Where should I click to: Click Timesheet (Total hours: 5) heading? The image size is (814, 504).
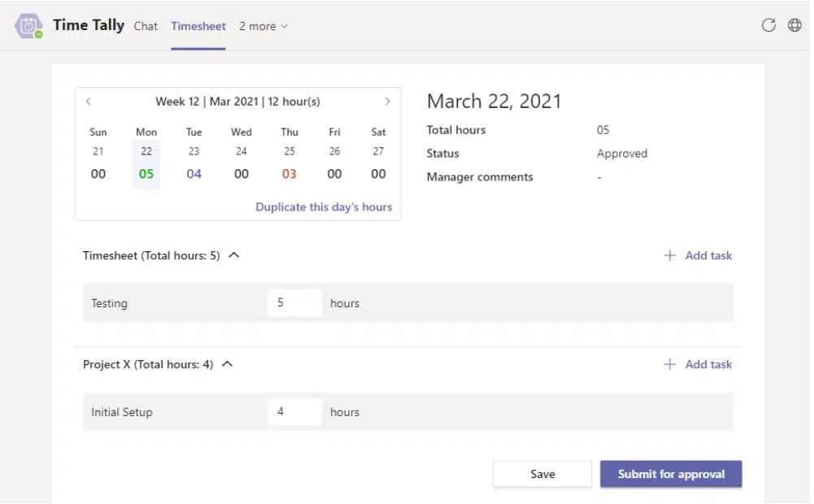(151, 255)
